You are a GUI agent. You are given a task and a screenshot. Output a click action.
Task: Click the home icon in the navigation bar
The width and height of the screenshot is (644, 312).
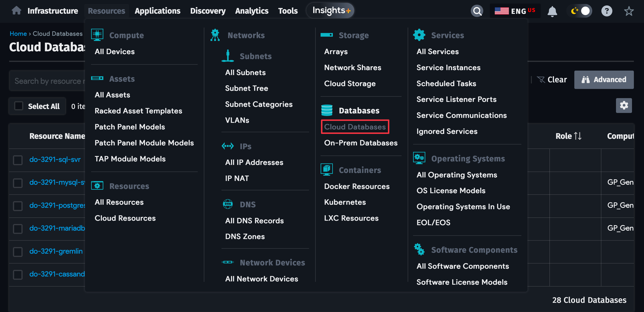pyautogui.click(x=16, y=11)
